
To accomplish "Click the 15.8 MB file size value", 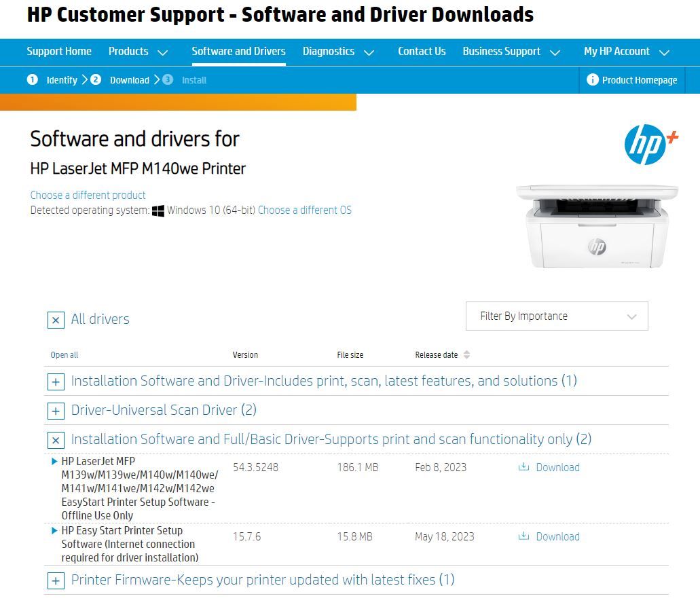I will click(354, 536).
